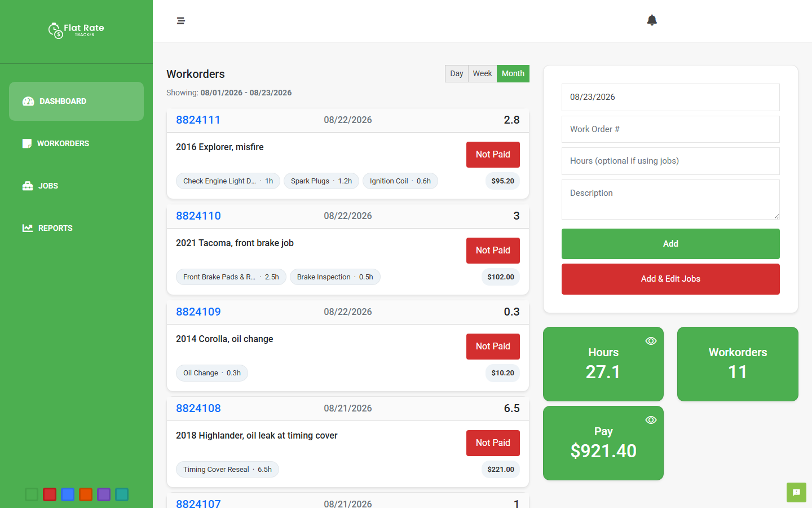Click the Brake Inspection 0.5h chip
812x508 pixels.
(335, 277)
